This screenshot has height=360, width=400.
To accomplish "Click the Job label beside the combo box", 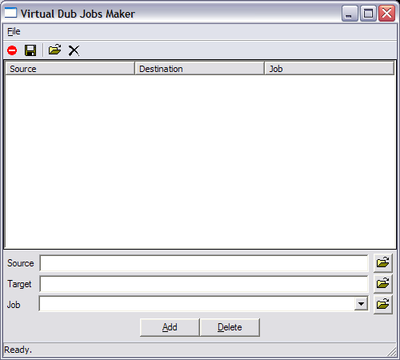I will [14, 305].
